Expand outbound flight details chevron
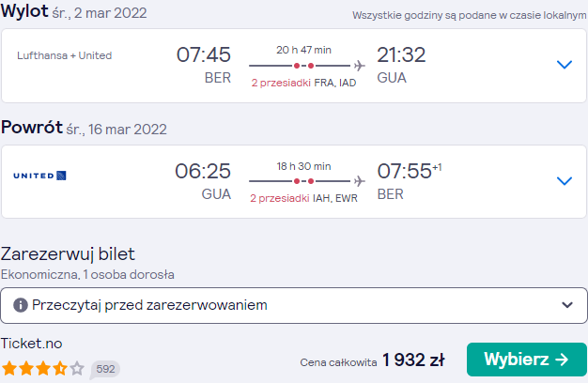This screenshot has height=383, width=588. click(564, 65)
